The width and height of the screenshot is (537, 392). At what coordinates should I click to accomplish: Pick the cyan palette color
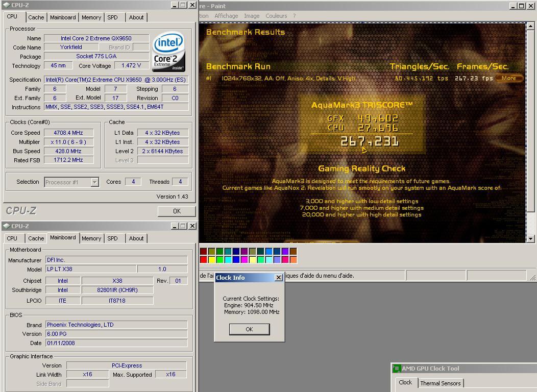(x=228, y=260)
